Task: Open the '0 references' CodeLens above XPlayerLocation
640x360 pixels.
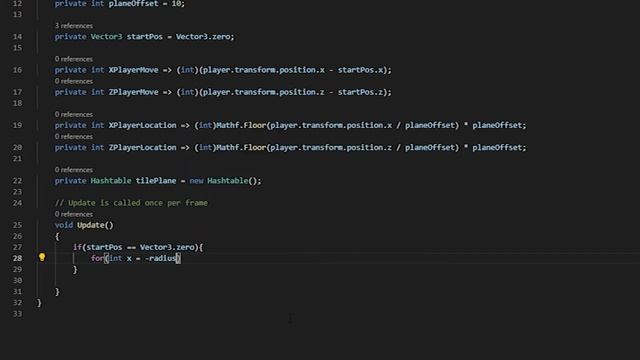Action: pyautogui.click(x=74, y=115)
